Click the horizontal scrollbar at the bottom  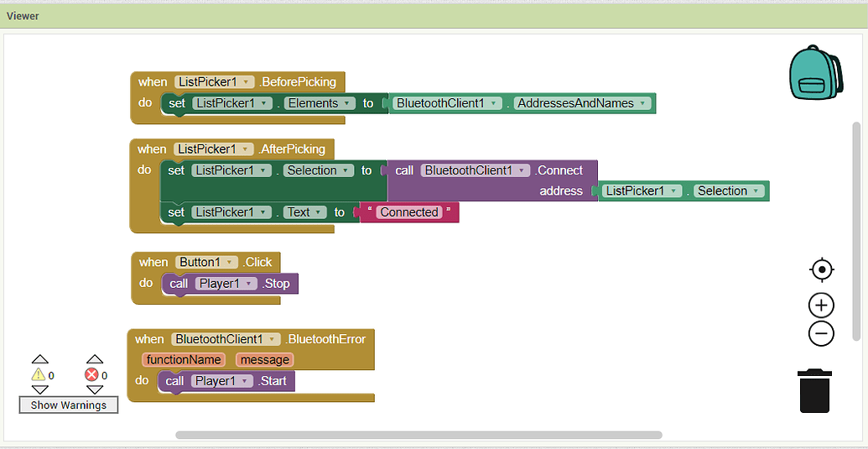418,435
